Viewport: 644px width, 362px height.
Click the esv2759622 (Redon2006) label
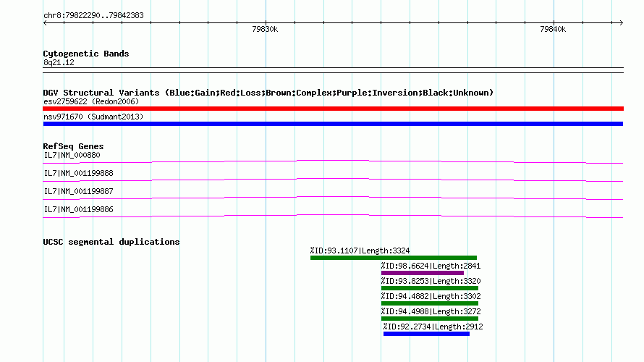pyautogui.click(x=91, y=101)
